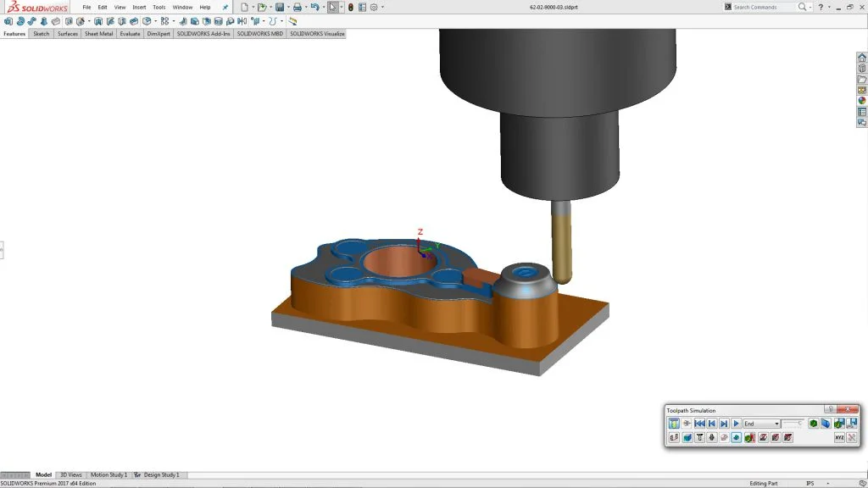The image size is (868, 488).
Task: Open Toolpath Simulation options with wrench icon
Action: click(x=850, y=436)
